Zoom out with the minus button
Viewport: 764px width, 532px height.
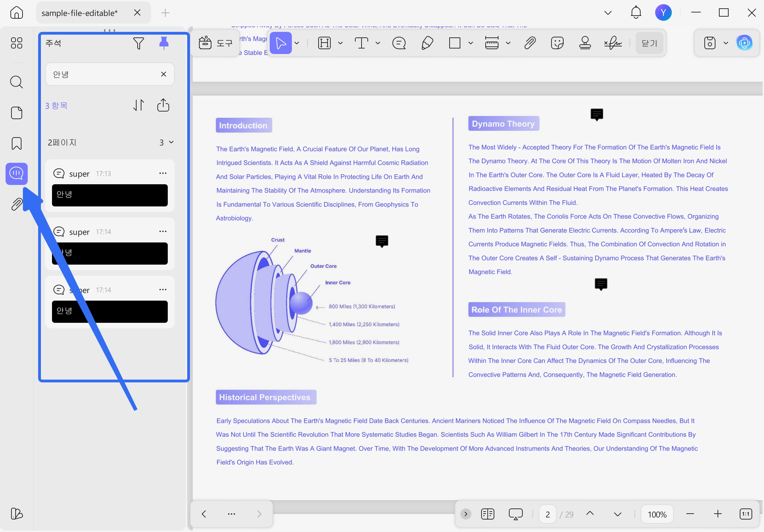690,514
